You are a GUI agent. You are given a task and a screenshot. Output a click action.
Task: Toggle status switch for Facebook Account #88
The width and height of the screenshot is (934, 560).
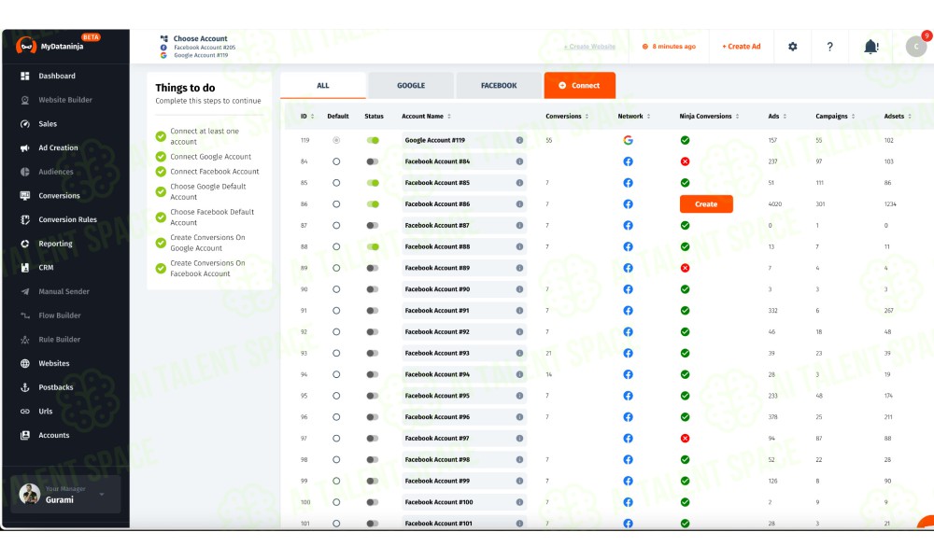[x=373, y=247]
